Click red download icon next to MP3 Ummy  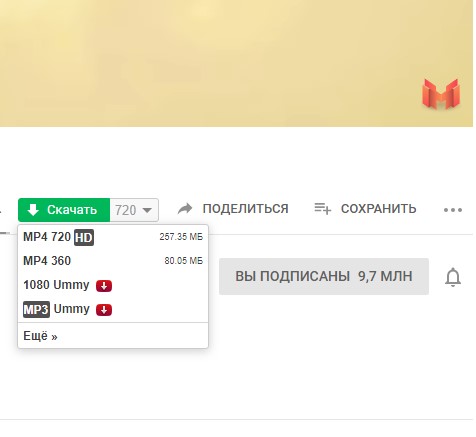[x=104, y=310]
